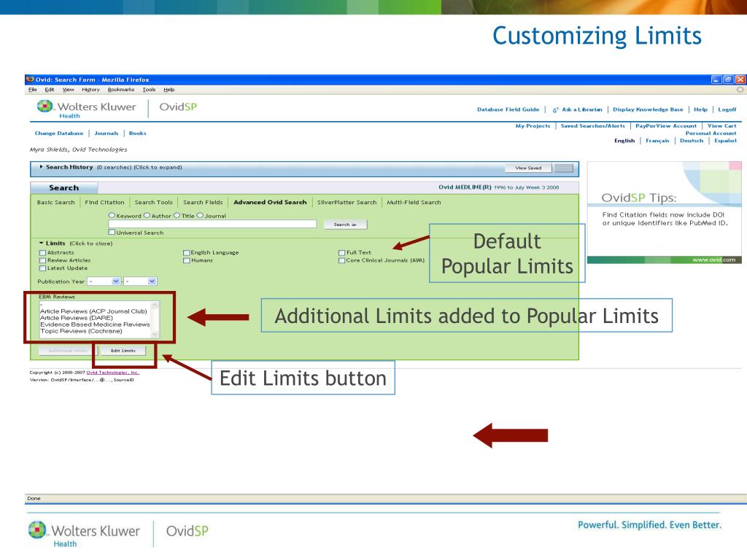Screen dimensions: 747x560
Task: Open the Bookmarks menu
Action: (x=121, y=90)
